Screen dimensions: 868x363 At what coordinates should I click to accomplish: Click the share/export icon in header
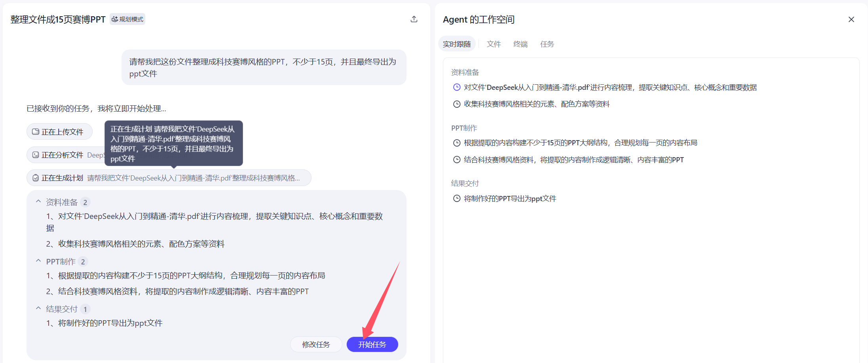click(414, 19)
